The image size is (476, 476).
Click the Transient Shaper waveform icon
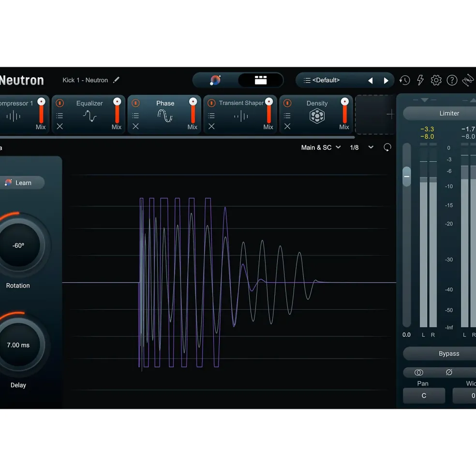241,116
